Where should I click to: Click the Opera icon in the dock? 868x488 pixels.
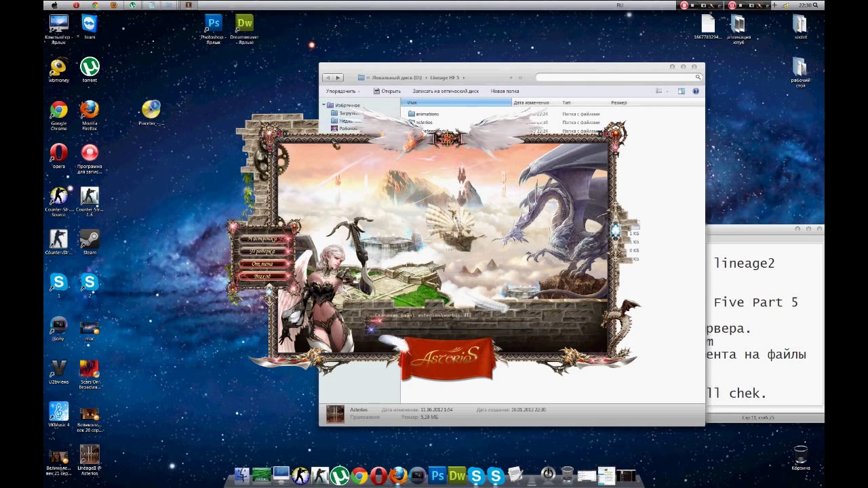pyautogui.click(x=379, y=476)
